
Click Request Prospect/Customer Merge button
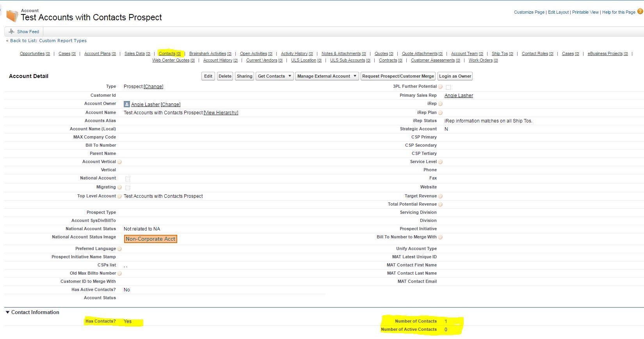[x=398, y=76]
